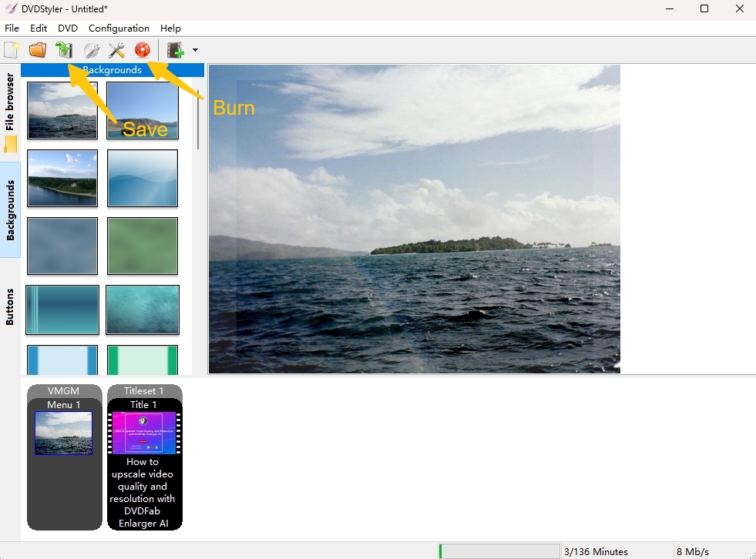Open an existing project with the folder icon
Image resolution: width=756 pixels, height=559 pixels.
click(37, 51)
